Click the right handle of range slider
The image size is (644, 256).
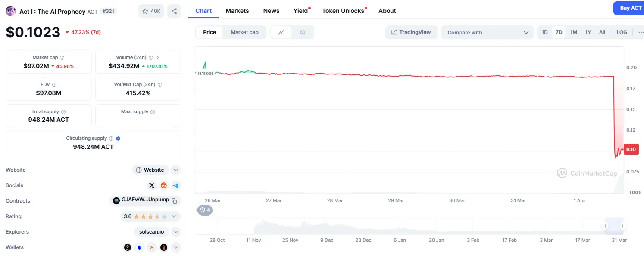623,226
